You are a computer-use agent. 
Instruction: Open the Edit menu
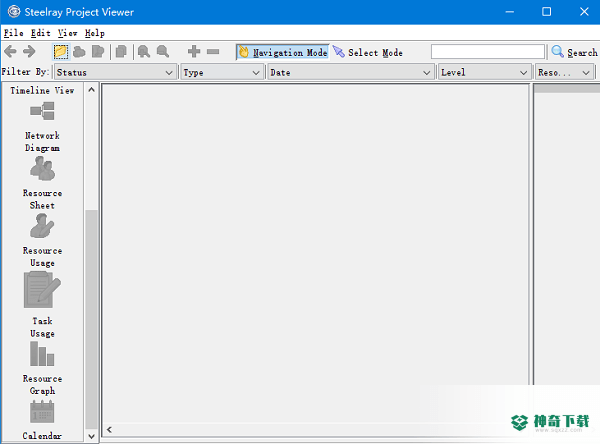(x=41, y=33)
